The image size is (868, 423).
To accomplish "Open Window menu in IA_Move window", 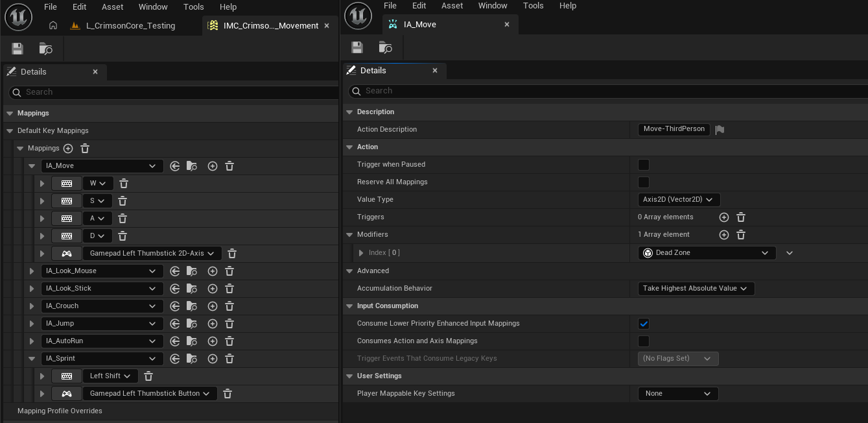I will (x=493, y=5).
